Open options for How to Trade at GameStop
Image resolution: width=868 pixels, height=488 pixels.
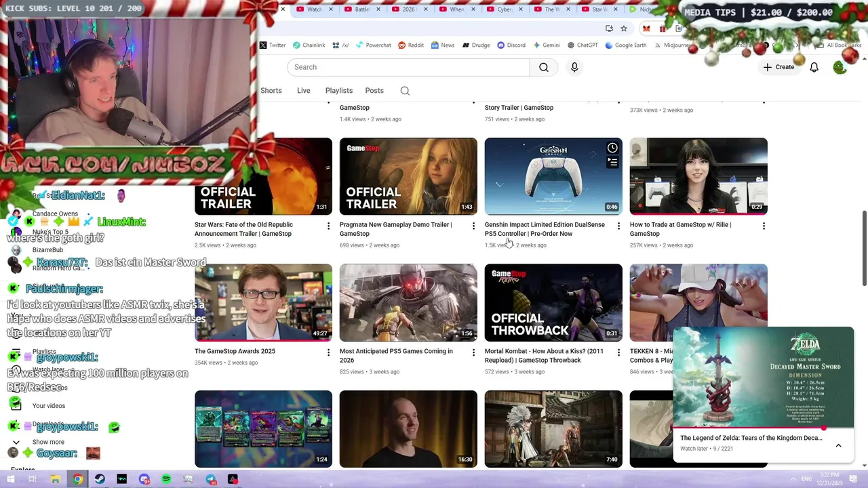tap(764, 226)
